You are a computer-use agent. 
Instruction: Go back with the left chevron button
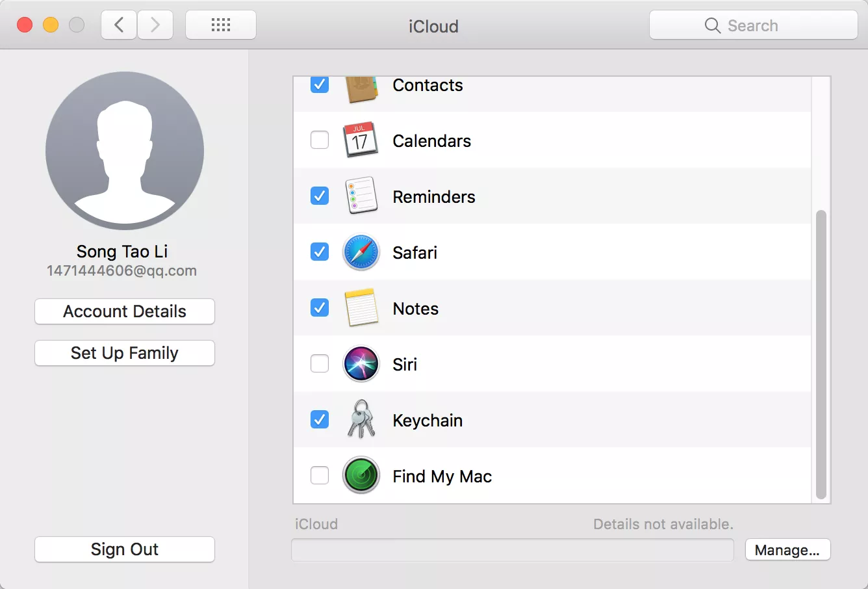(119, 25)
